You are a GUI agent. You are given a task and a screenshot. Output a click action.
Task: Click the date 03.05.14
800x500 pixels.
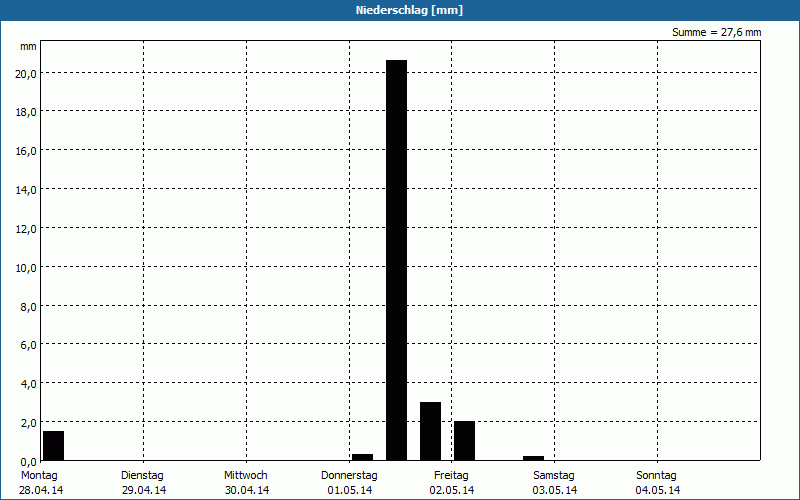(x=555, y=490)
